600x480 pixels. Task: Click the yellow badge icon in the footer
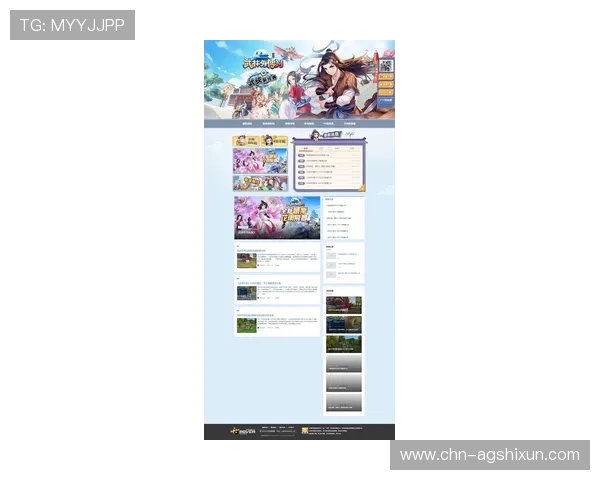pyautogui.click(x=305, y=431)
